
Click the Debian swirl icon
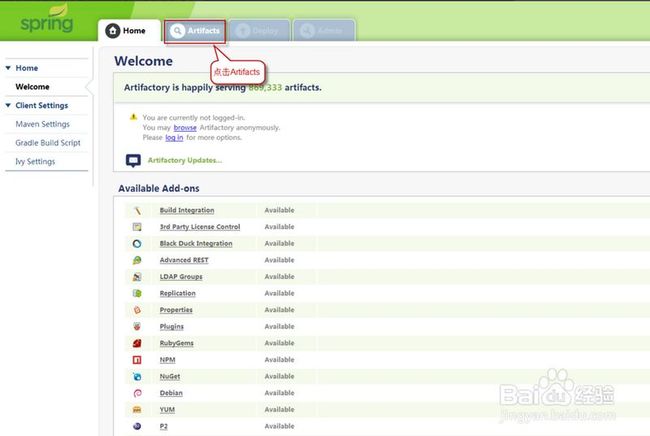pos(137,393)
